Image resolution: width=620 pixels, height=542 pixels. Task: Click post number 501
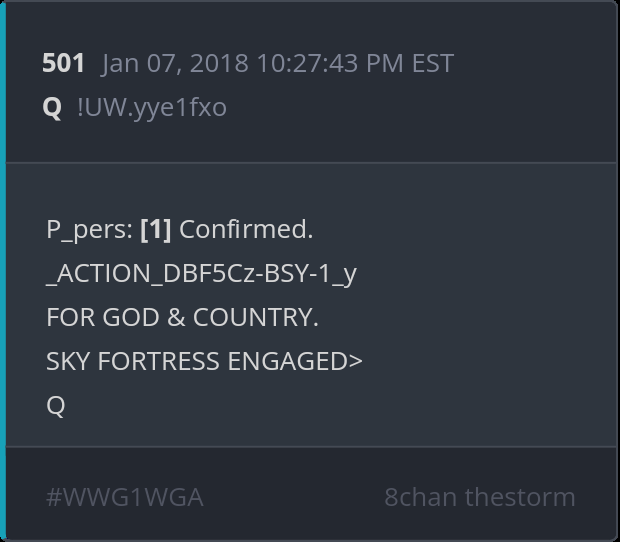tap(63, 63)
